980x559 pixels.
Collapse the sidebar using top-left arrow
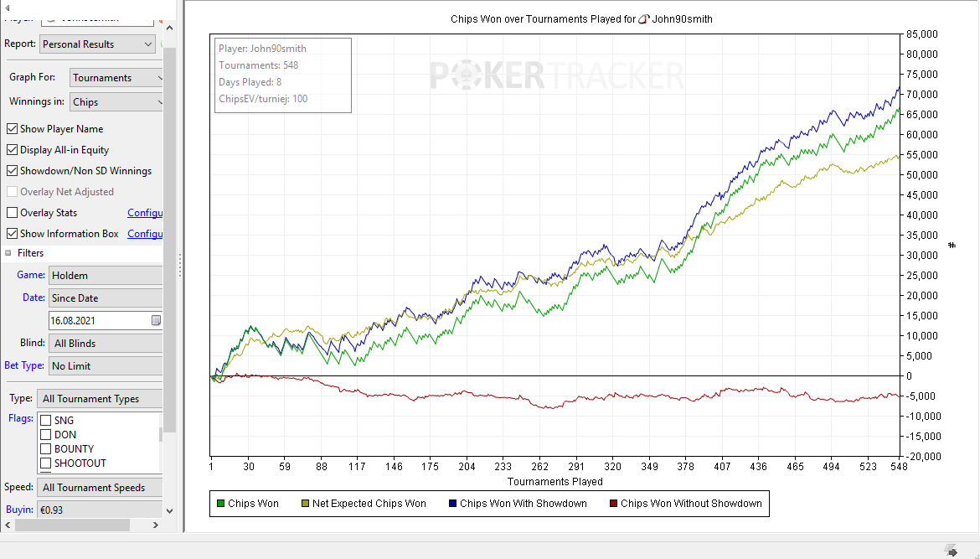[8, 7]
